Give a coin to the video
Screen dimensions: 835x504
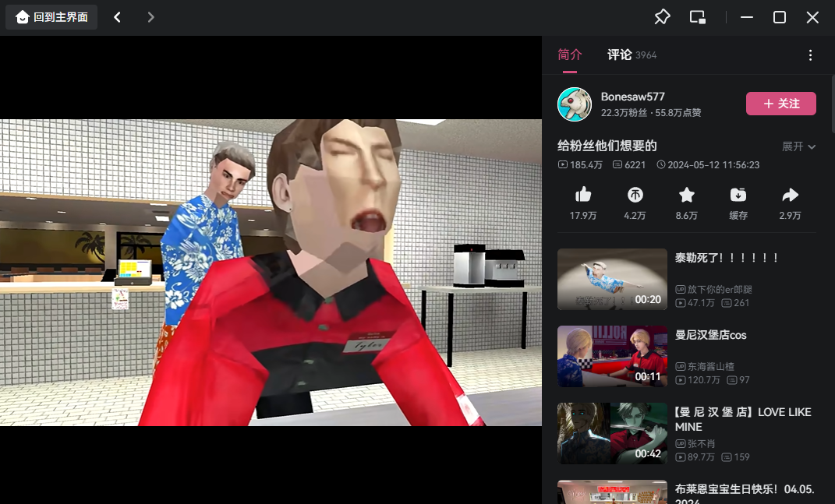[635, 196]
